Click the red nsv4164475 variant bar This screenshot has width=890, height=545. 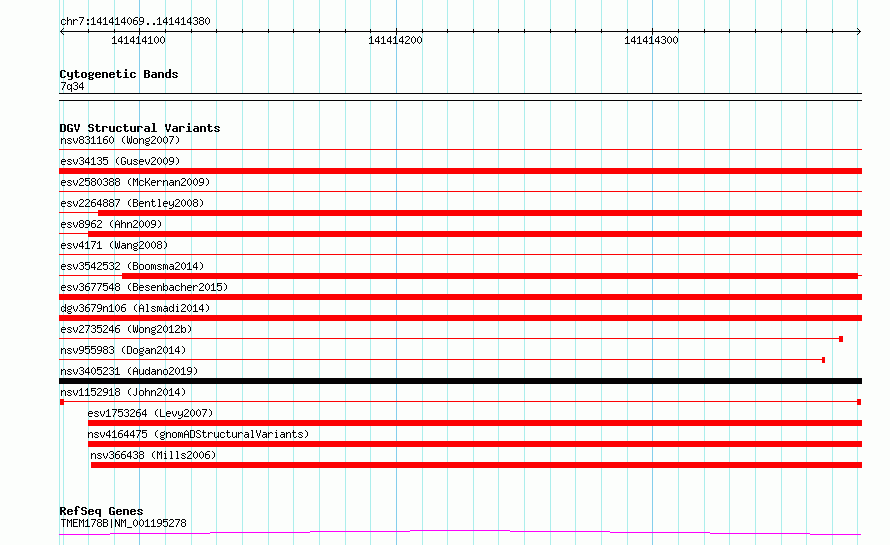click(475, 444)
